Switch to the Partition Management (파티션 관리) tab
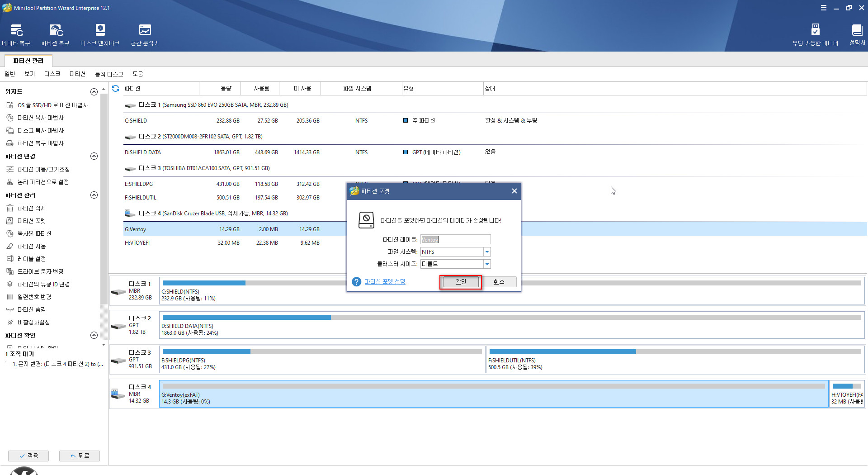 click(x=28, y=61)
